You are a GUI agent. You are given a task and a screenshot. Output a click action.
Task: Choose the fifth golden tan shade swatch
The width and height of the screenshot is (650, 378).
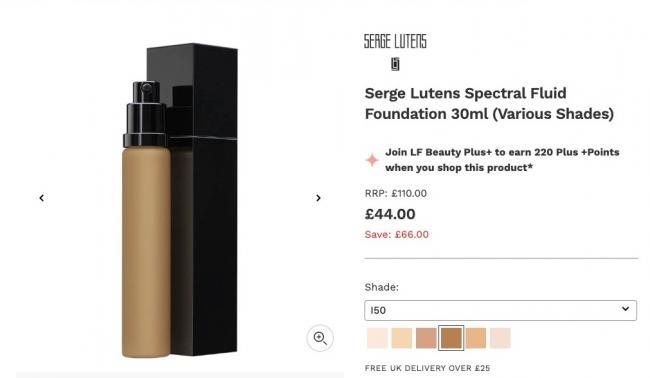pyautogui.click(x=475, y=338)
